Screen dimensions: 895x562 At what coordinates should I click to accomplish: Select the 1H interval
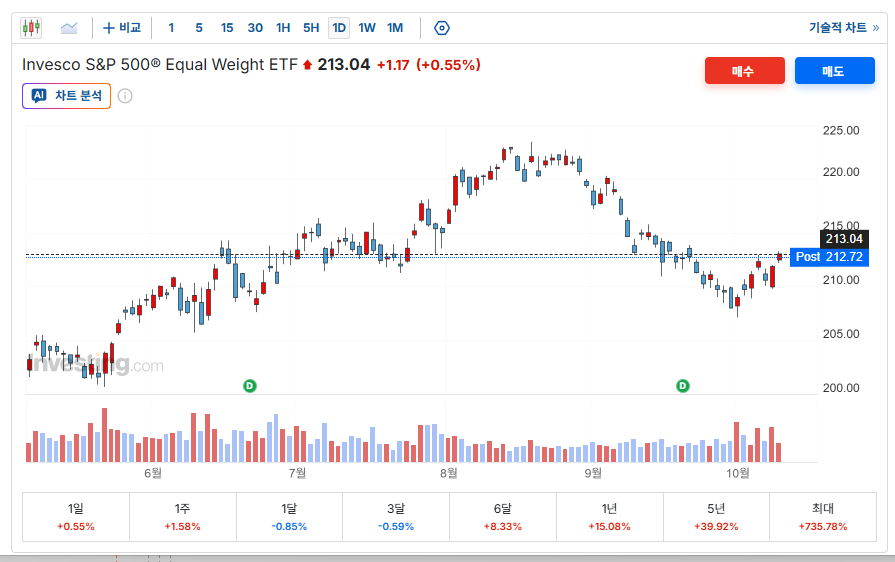tap(283, 27)
